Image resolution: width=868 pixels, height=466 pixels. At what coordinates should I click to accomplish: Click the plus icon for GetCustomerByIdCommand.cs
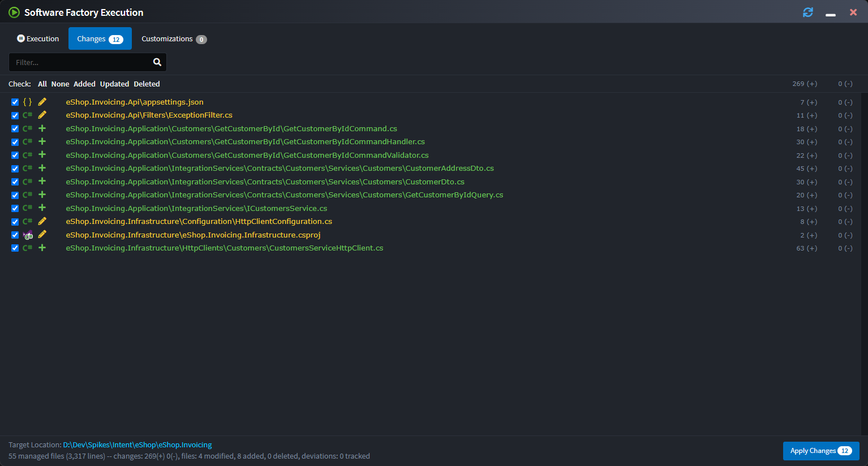[42, 128]
